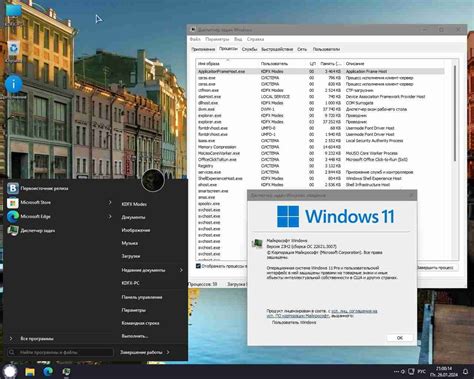
Task: Open Параметры in the Start menu right column
Action: [133, 310]
